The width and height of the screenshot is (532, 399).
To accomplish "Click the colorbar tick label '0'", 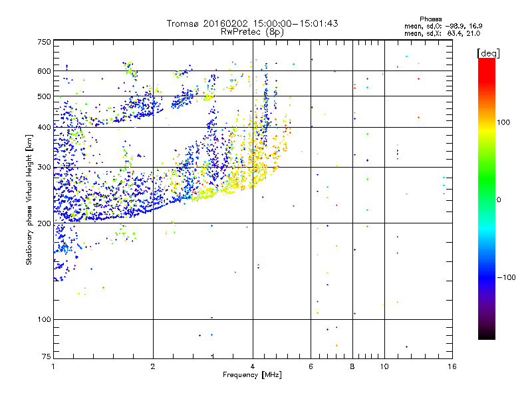I will pos(499,199).
